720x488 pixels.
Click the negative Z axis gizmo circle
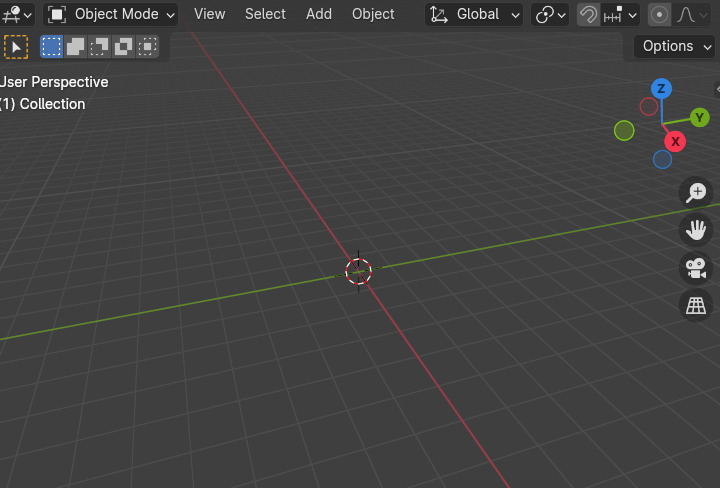pyautogui.click(x=662, y=159)
